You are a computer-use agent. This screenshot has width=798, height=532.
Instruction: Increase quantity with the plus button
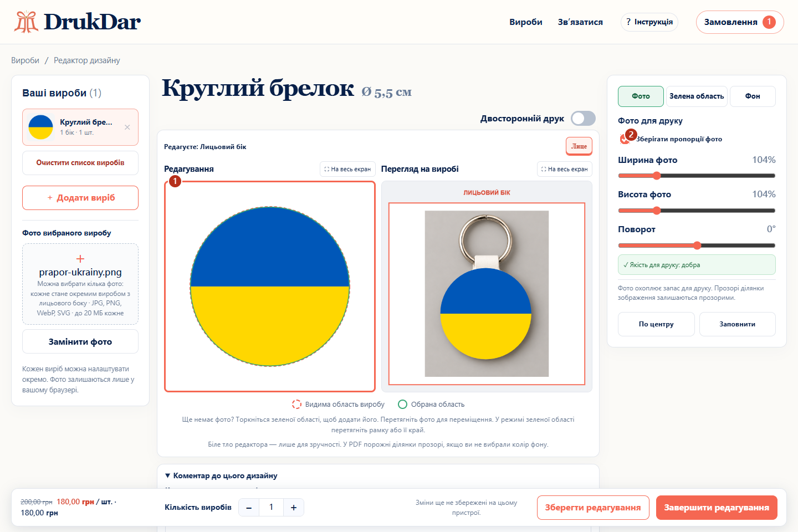click(x=294, y=508)
